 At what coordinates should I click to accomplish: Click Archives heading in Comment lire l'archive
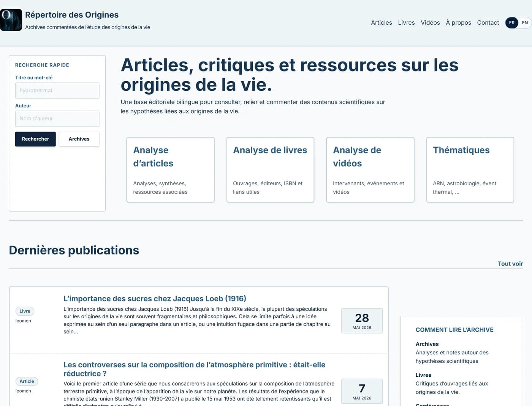pyautogui.click(x=427, y=344)
